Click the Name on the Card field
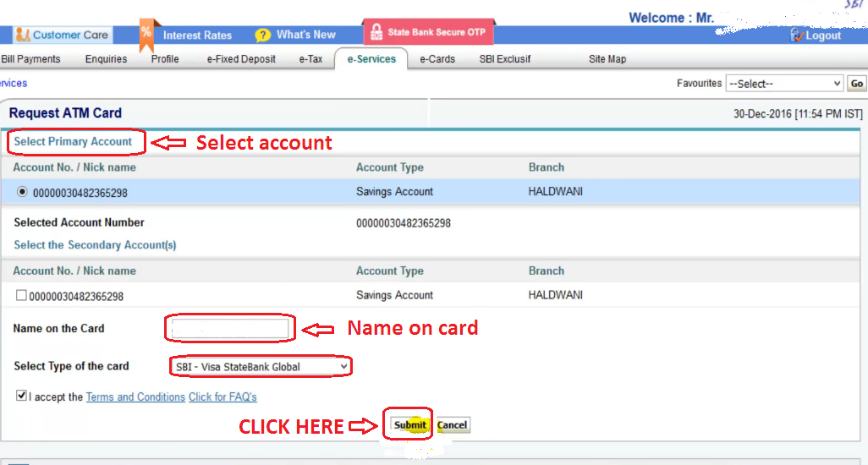Viewport: 868px width, 465px height. (x=230, y=328)
